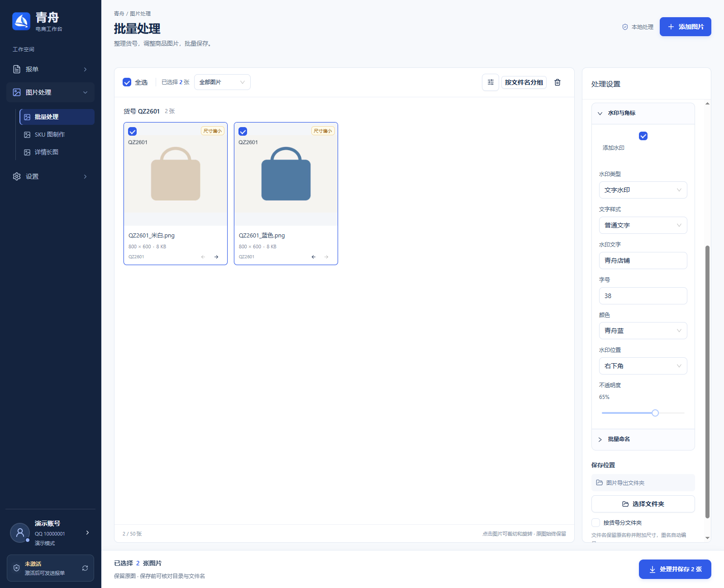
Task: Click the 选择文件夹 button
Action: coord(643,504)
